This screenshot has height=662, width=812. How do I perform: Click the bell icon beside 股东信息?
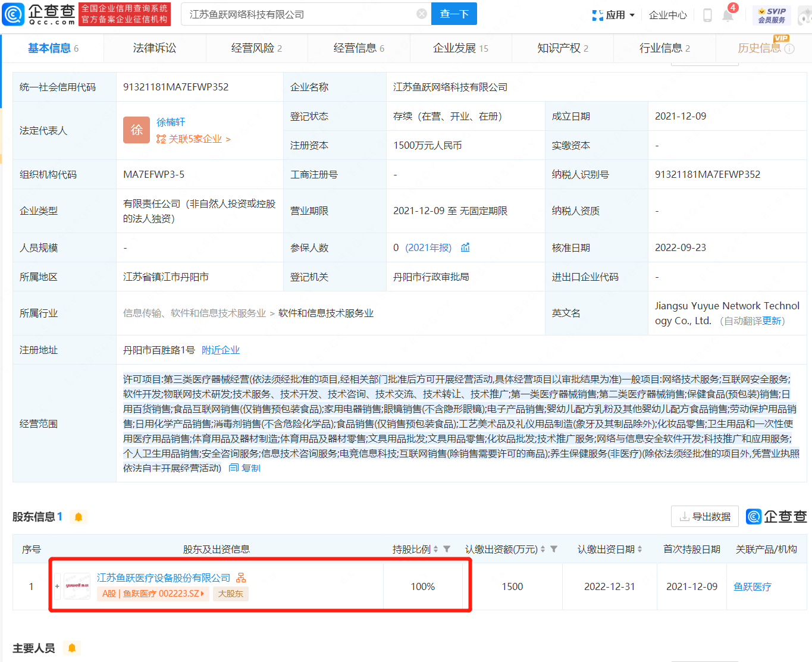pos(78,517)
